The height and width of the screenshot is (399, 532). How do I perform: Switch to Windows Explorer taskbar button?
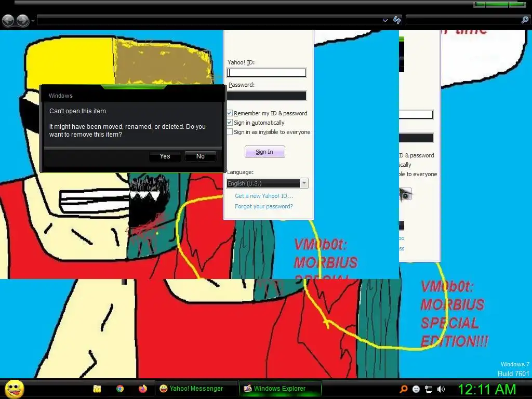tap(280, 389)
